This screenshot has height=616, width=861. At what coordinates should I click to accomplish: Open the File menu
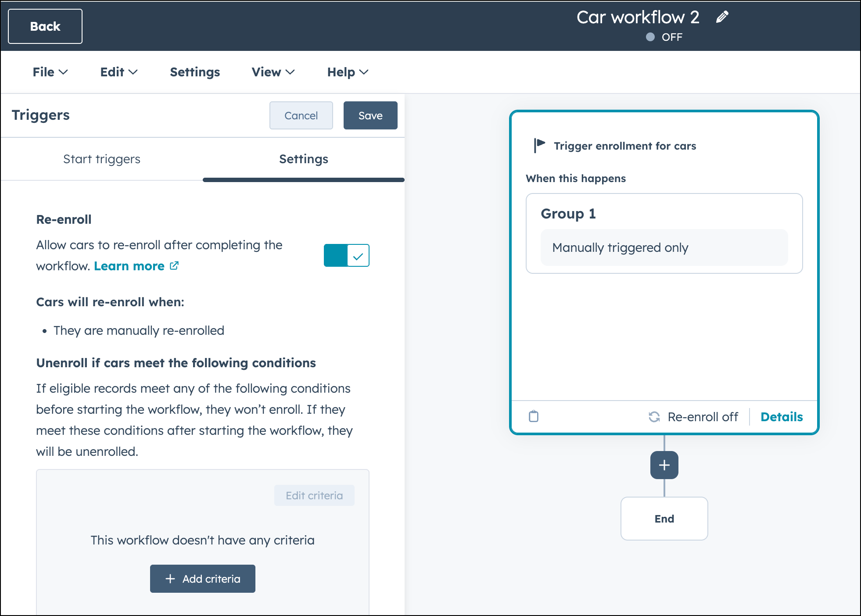point(50,72)
